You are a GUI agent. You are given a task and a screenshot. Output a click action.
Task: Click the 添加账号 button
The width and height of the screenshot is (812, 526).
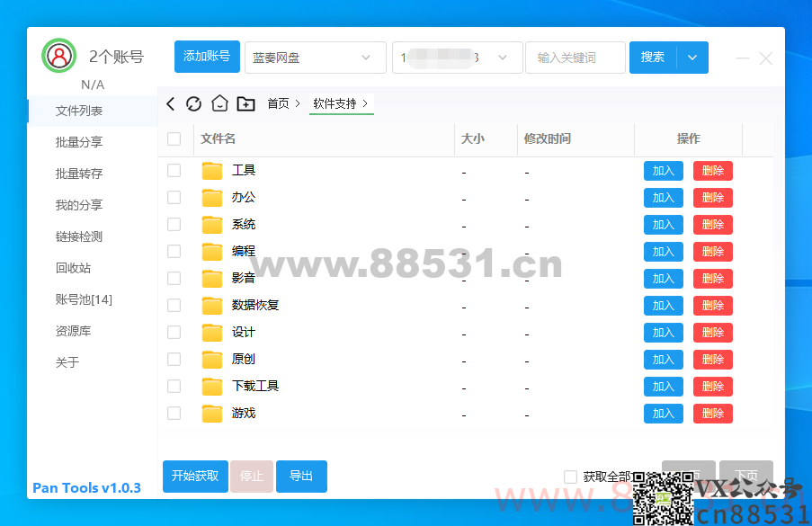point(207,57)
